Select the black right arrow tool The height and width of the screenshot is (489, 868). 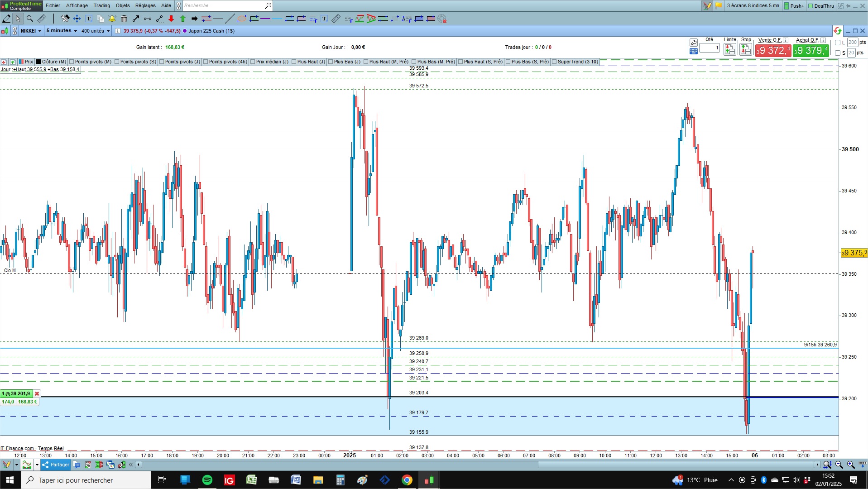195,19
